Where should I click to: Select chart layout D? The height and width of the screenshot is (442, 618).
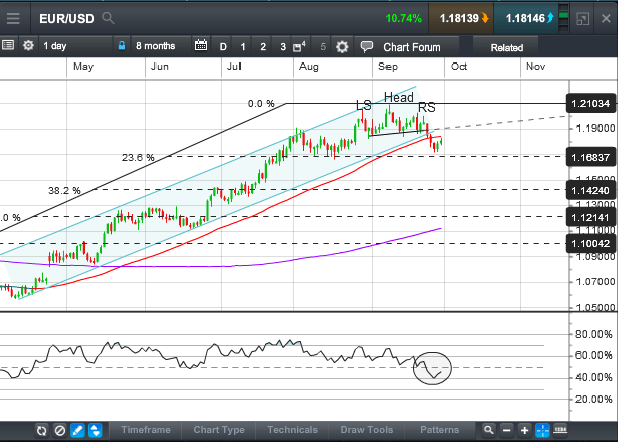coord(223,47)
